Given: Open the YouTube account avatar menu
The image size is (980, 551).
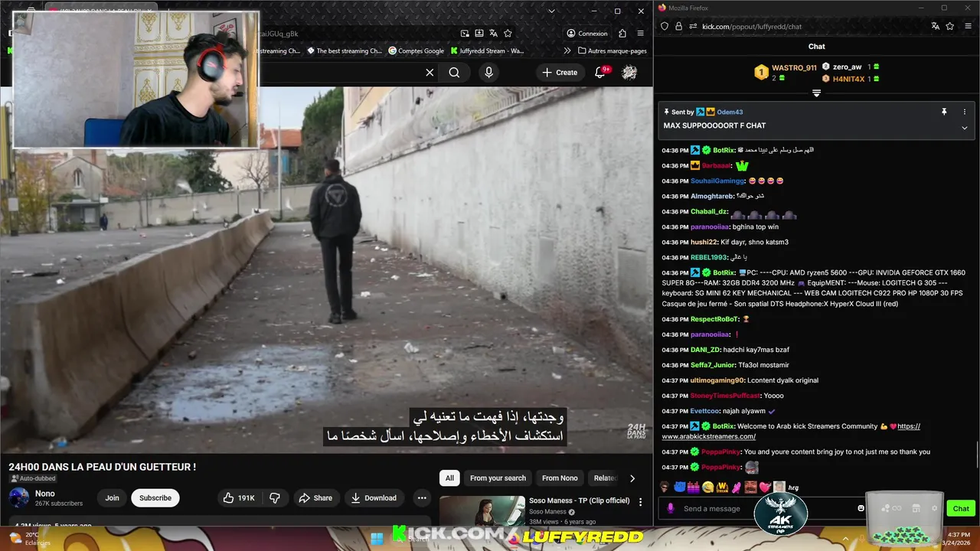Looking at the screenshot, I should pyautogui.click(x=629, y=73).
